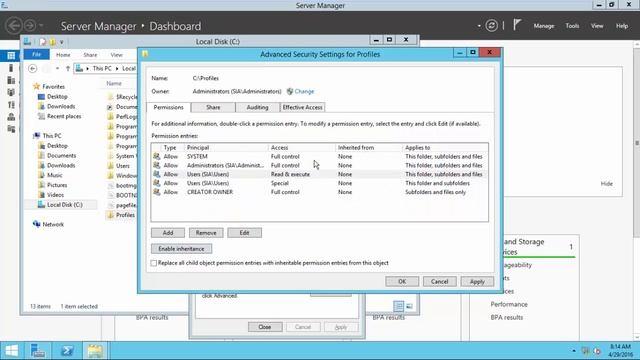This screenshot has height=360, width=640.
Task: Click the Favorites star icon
Action: [x=36, y=86]
